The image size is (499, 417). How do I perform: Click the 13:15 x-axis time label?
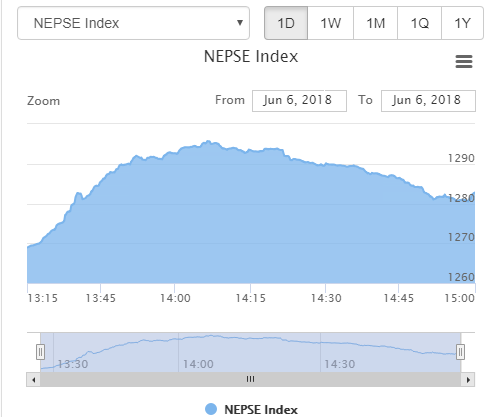[42, 298]
